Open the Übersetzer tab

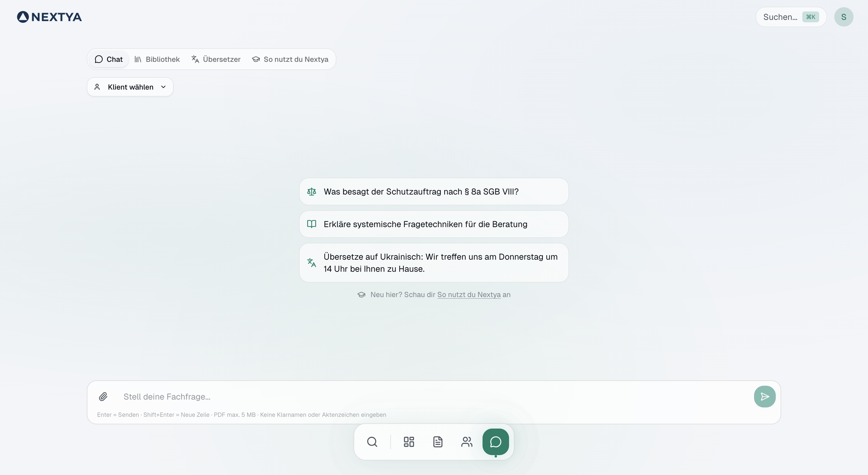[216, 59]
